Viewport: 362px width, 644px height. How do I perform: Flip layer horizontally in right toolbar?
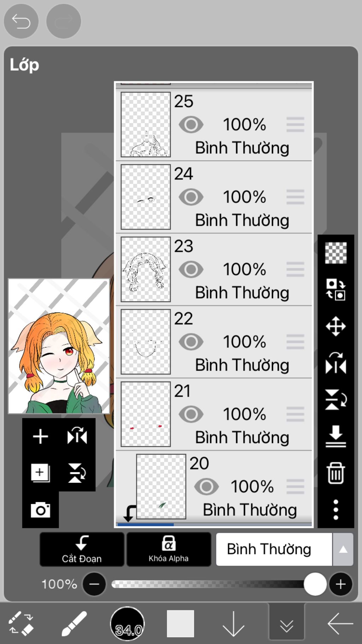click(335, 362)
